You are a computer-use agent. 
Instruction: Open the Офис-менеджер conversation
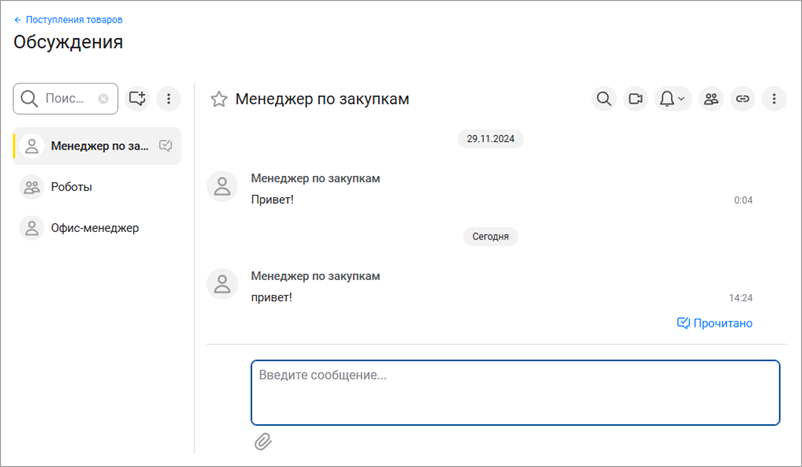(94, 228)
